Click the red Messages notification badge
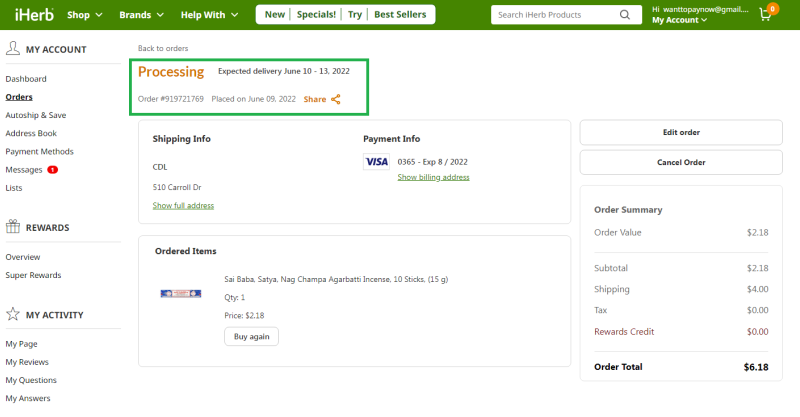 pos(53,169)
